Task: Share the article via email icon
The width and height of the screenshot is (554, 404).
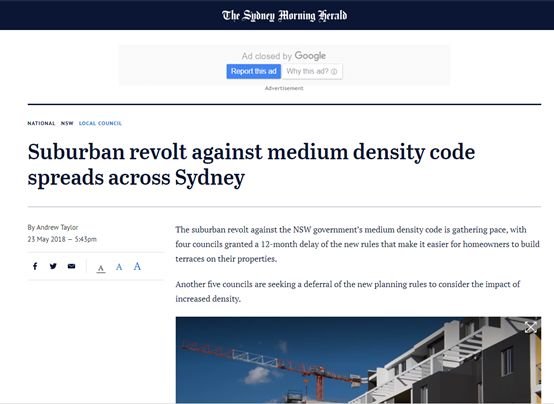Action: pos(71,266)
